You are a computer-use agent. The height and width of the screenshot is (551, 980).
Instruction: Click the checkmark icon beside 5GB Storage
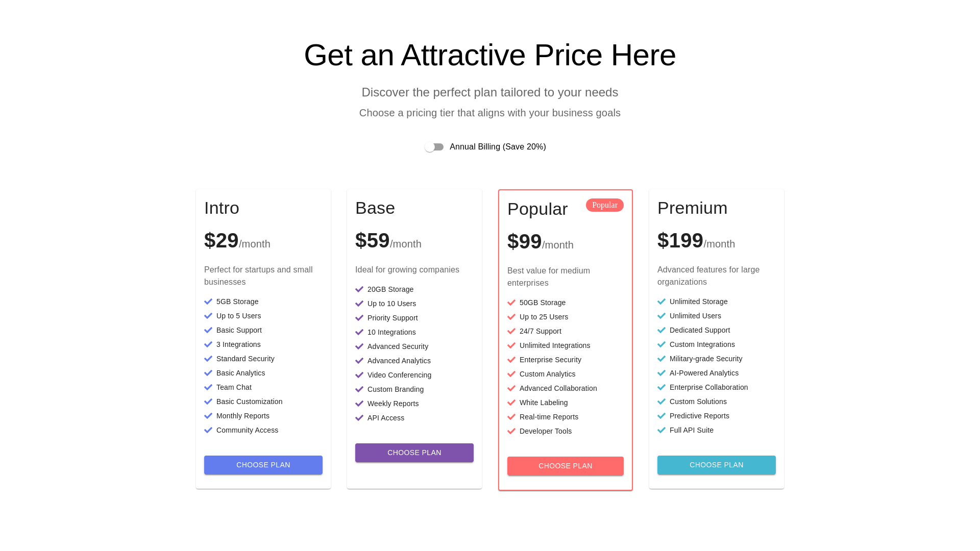208,302
